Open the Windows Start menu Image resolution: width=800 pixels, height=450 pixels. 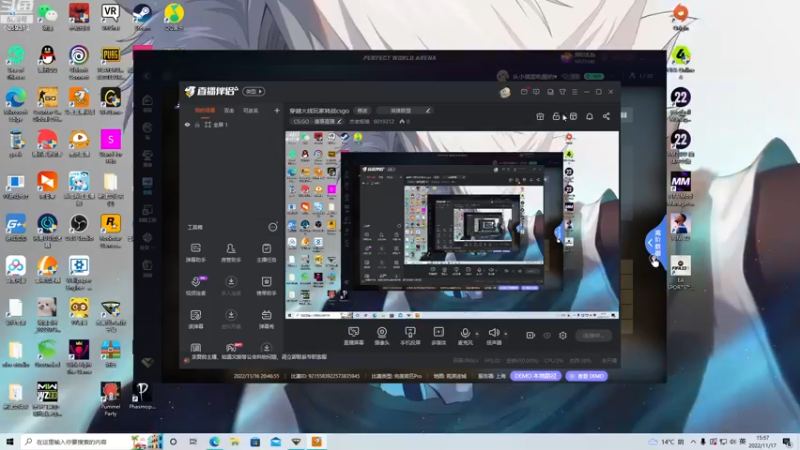pos(9,442)
